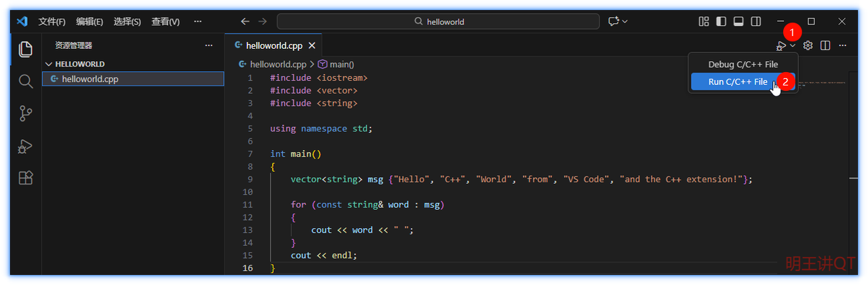Click line number 7 in the gutter

(250, 154)
